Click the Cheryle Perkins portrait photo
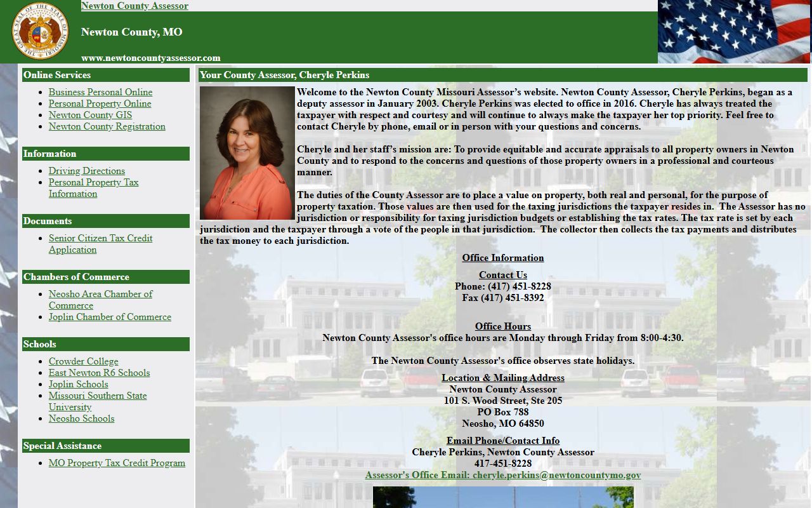Screen dimensions: 812x508 [x=247, y=153]
